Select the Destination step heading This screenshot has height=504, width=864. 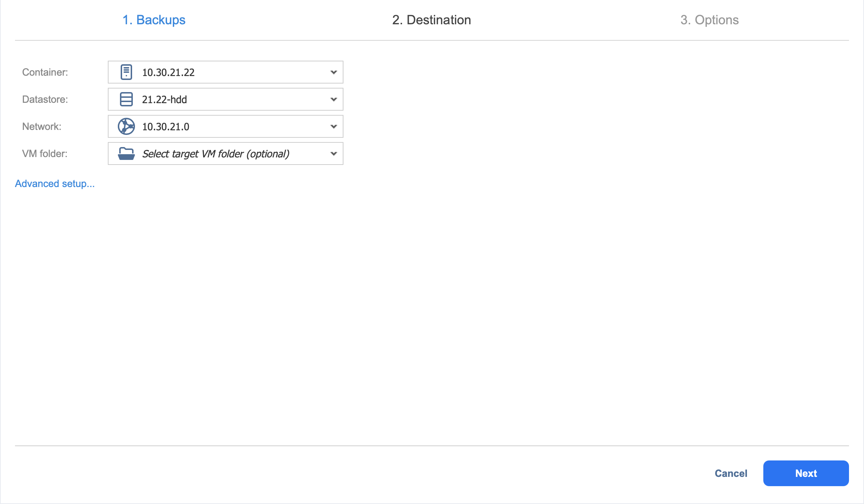coord(431,20)
